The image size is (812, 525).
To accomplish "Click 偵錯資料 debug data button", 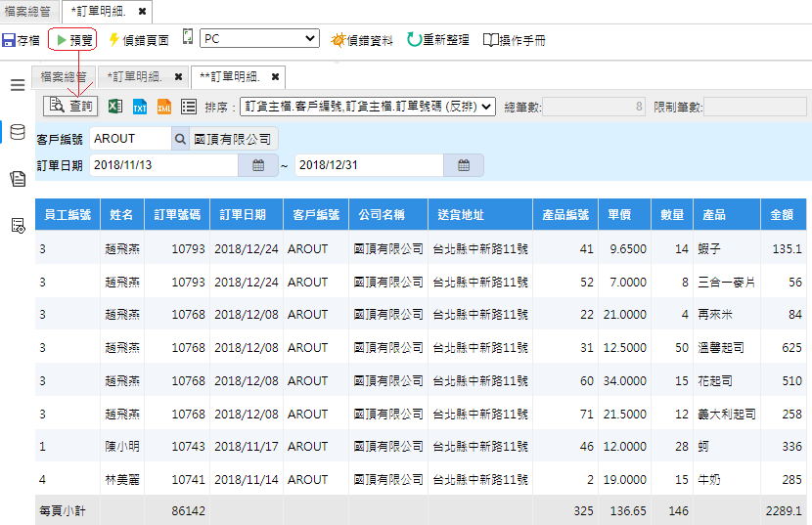I will 362,40.
